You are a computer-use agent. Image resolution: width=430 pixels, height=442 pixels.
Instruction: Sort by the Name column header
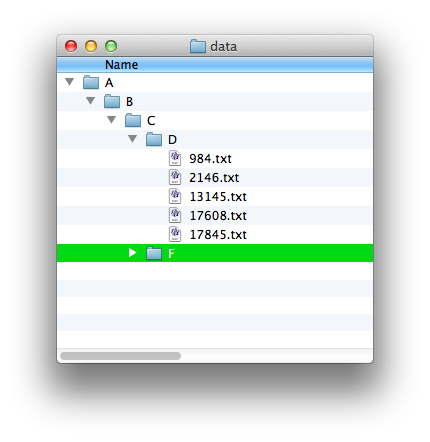[215, 65]
